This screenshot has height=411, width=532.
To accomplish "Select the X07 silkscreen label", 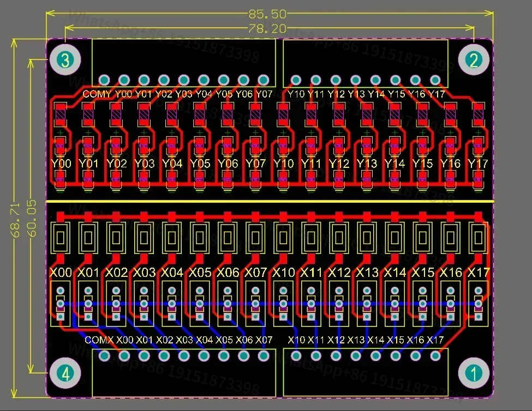I will click(x=255, y=273).
